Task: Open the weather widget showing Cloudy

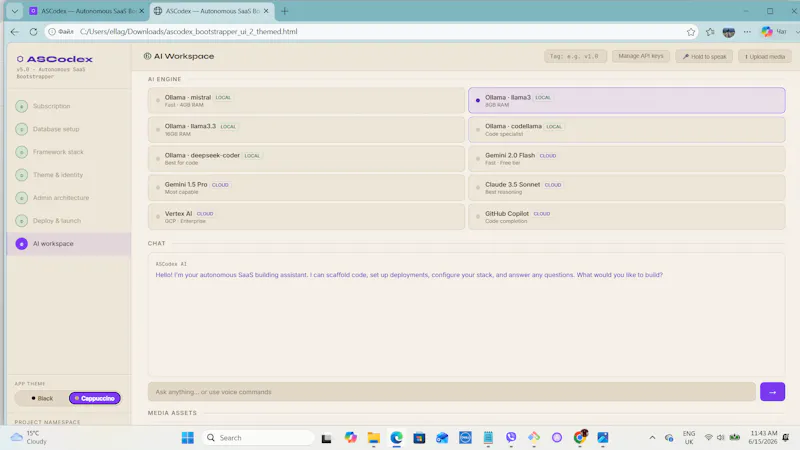Action: [30, 438]
